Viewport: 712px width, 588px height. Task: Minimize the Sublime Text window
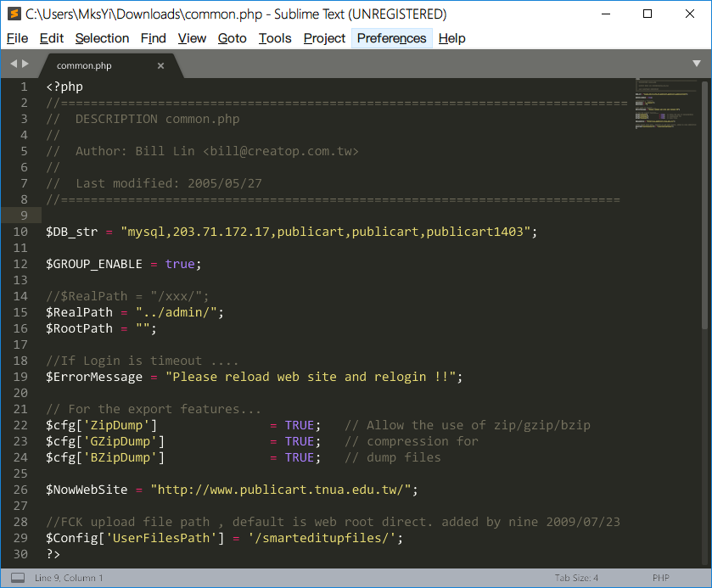tap(606, 14)
